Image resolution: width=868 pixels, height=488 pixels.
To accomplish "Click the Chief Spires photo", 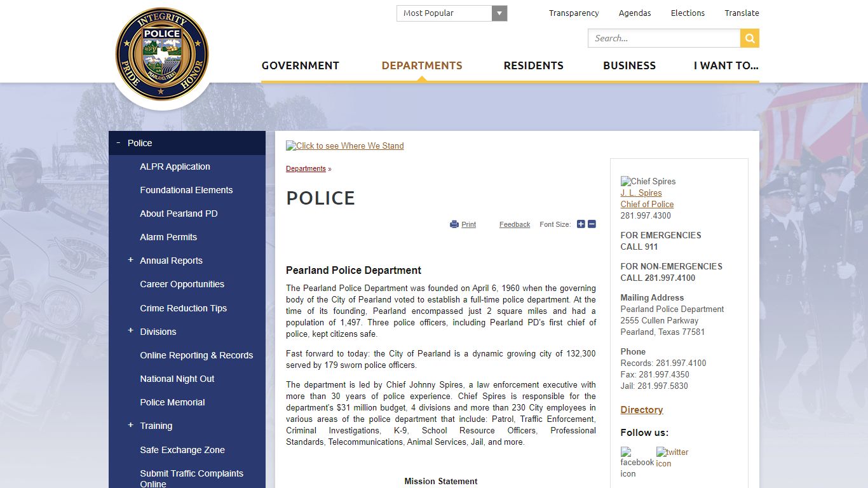I will [x=648, y=181].
